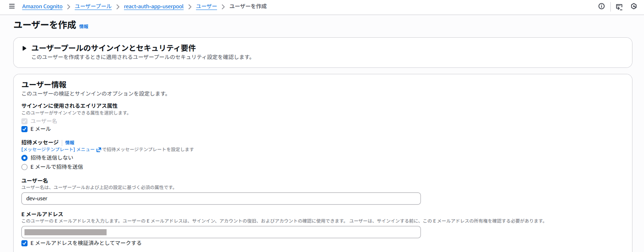Image resolution: width=644 pixels, height=252 pixels.
Task: Select 招待を送信しない radio option
Action: 24,158
